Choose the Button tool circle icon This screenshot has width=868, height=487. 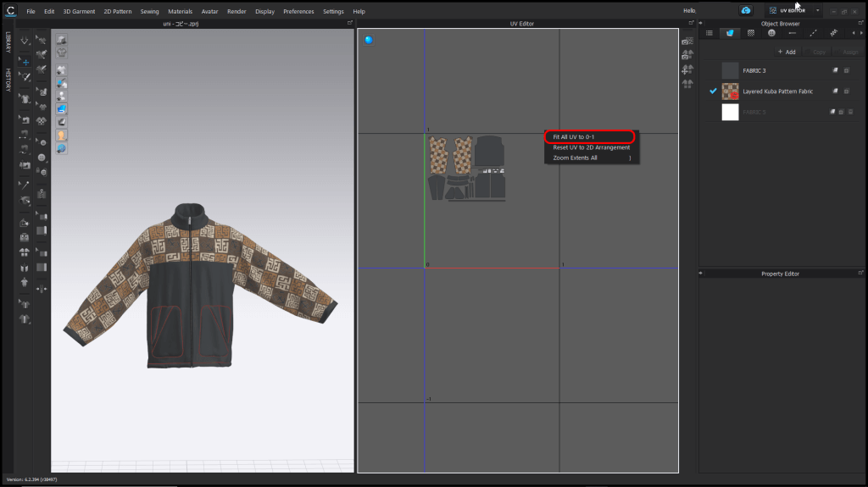click(42, 158)
